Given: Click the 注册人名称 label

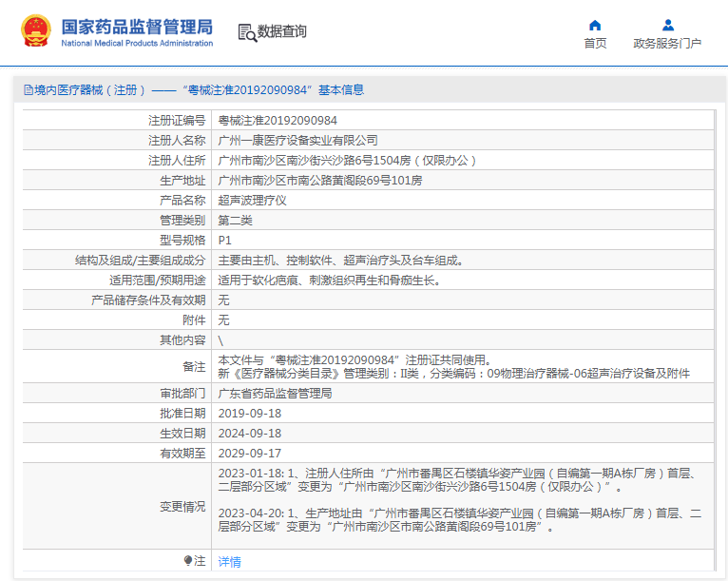Looking at the screenshot, I should [x=177, y=140].
